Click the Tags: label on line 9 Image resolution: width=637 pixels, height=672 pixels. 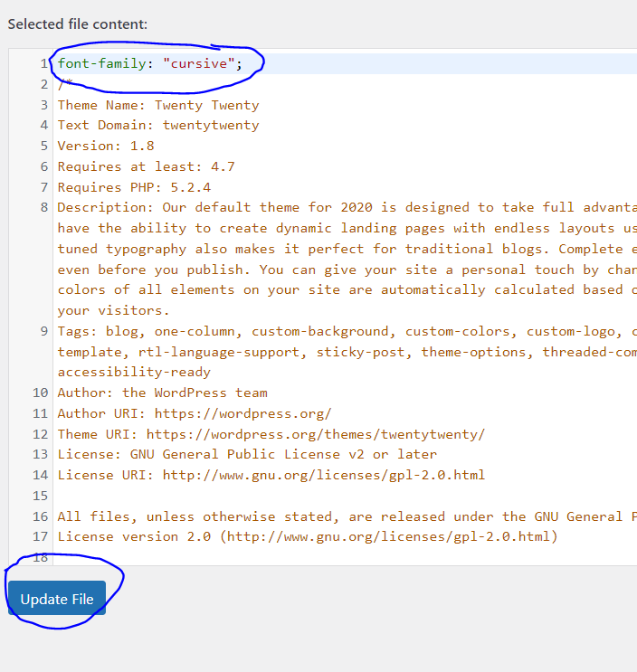[x=77, y=331]
